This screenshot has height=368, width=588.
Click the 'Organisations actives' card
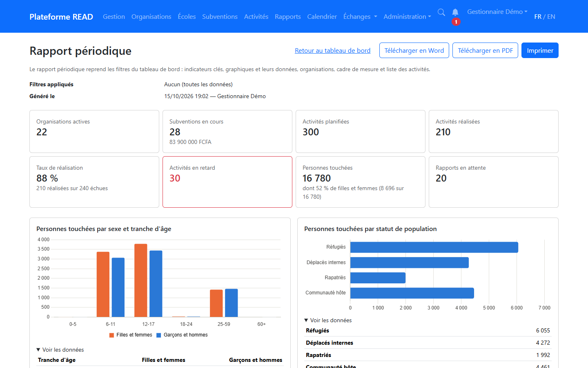[x=94, y=131]
